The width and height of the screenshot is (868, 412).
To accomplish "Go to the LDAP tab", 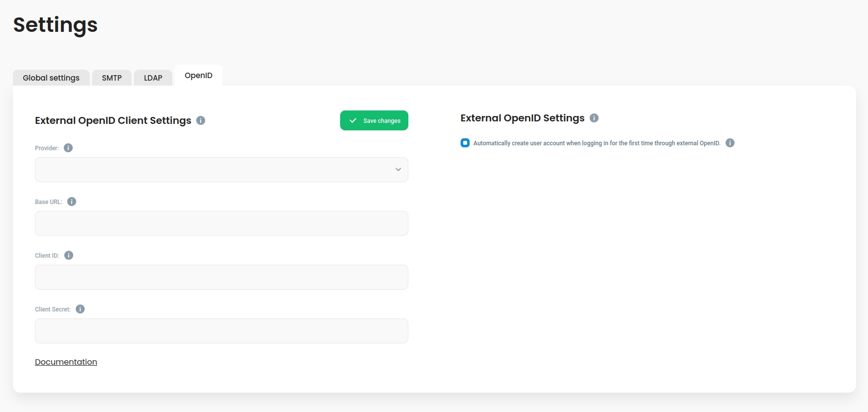I will 153,78.
